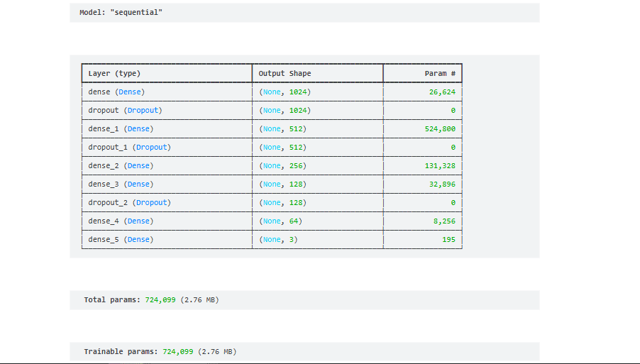640x364 pixels.
Task: Select output shape (None, 256)
Action: [283, 165]
